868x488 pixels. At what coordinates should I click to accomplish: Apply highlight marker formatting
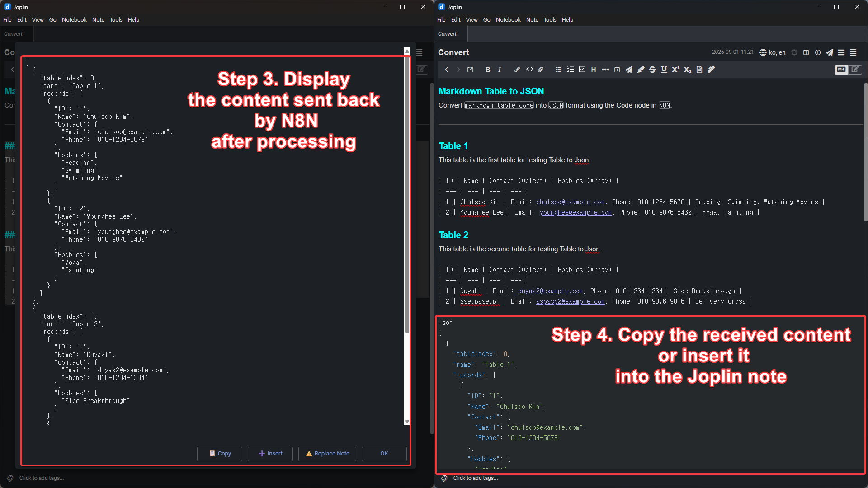(641, 70)
